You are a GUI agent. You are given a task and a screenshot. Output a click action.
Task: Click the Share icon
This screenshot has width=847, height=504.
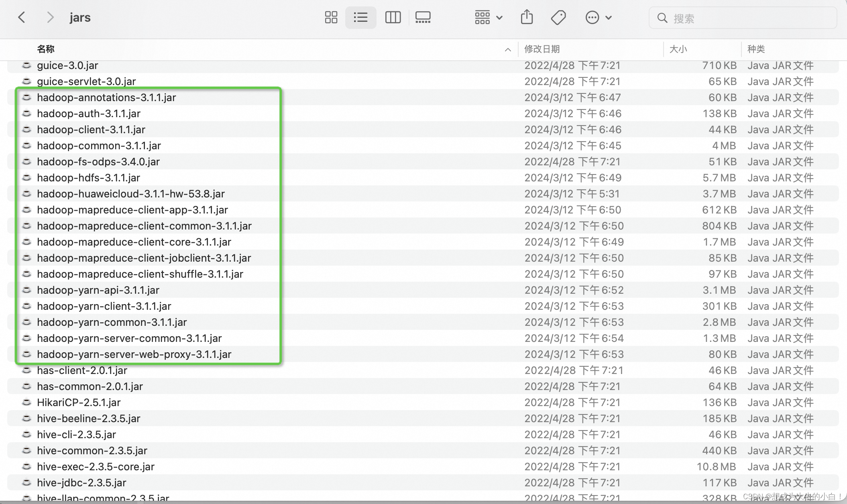pos(527,17)
